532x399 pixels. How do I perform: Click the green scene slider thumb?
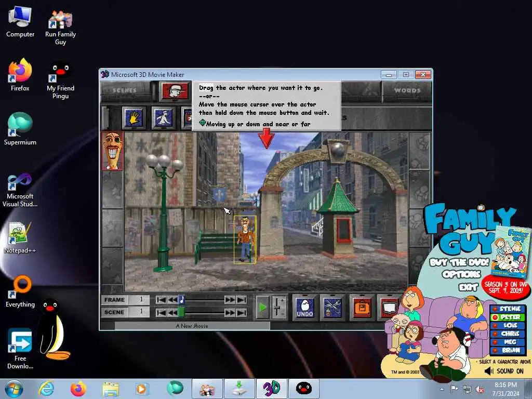point(181,312)
